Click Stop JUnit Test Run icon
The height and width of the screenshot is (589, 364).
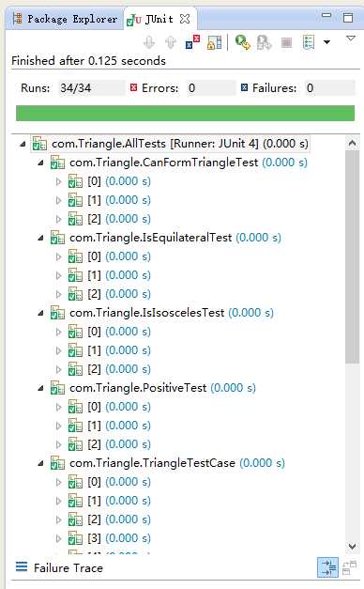tap(287, 42)
